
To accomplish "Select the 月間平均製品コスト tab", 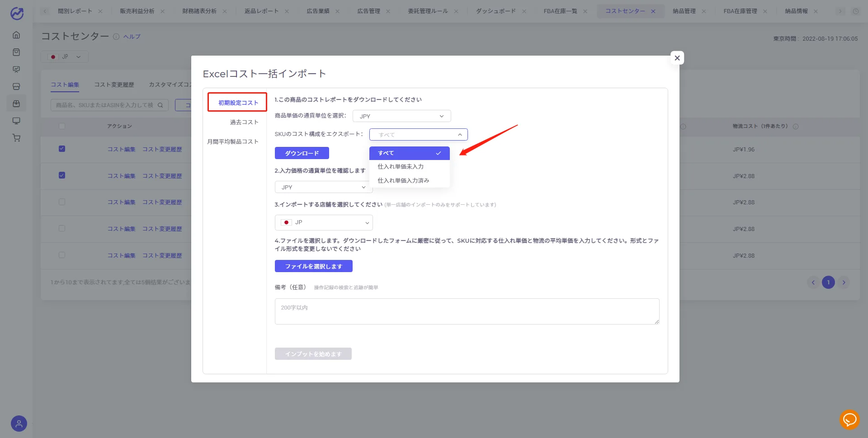I will 233,141.
